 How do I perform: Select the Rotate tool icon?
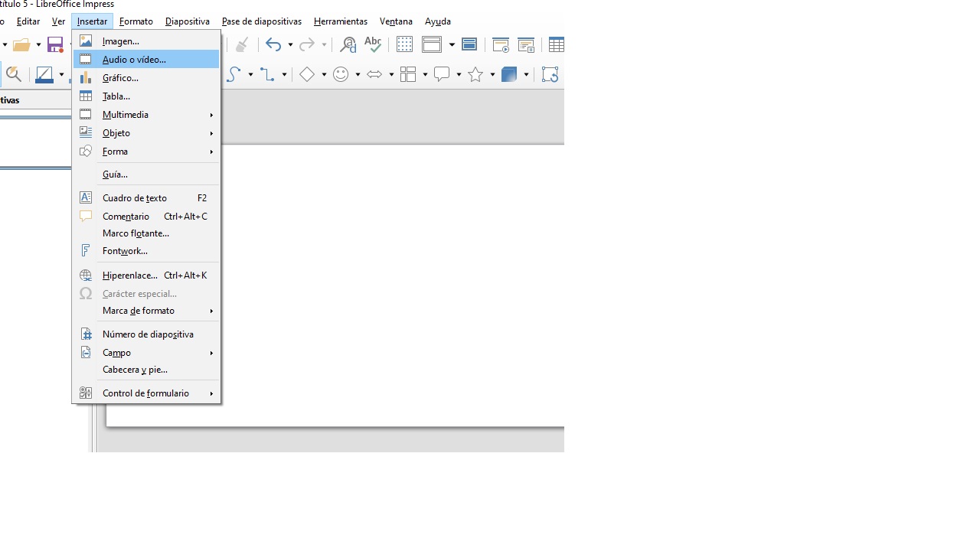tap(550, 74)
